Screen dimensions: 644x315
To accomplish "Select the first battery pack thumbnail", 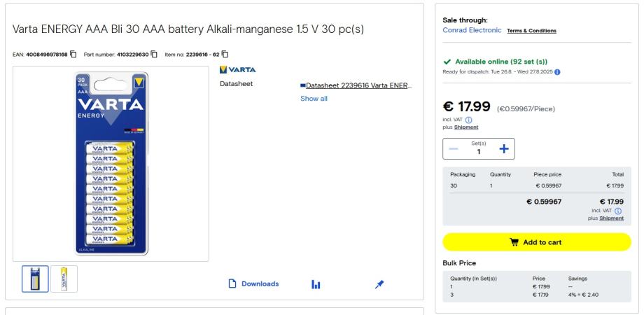I will tap(36, 278).
